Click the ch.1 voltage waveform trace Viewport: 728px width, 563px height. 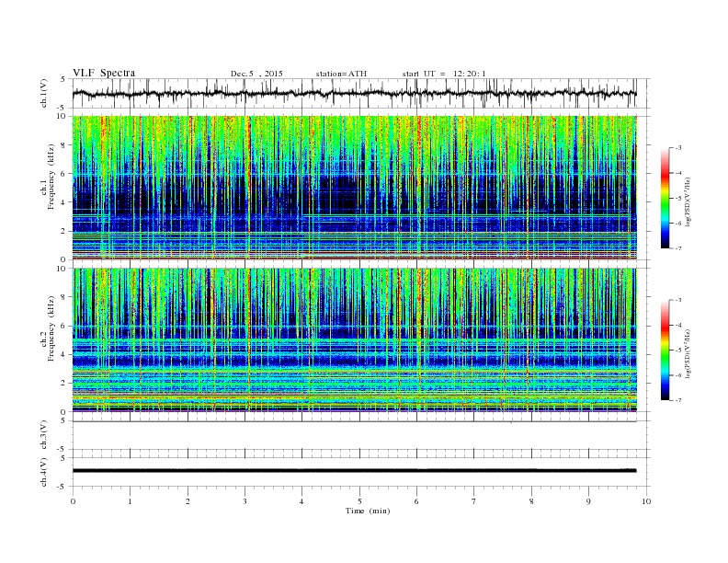tap(354, 93)
